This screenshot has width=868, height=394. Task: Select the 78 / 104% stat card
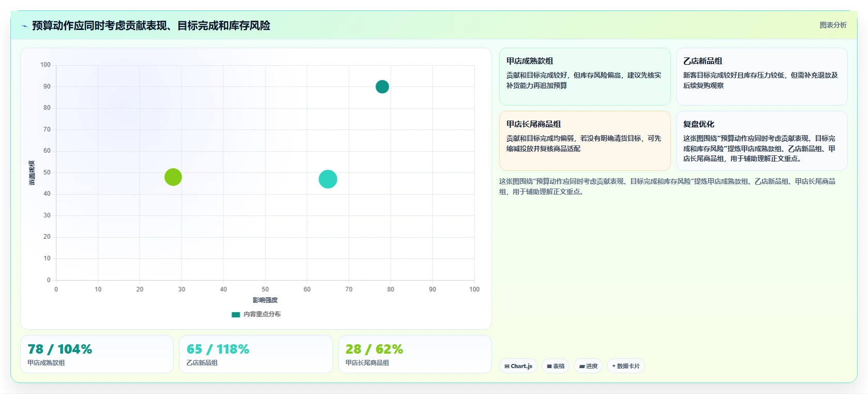[x=97, y=354]
